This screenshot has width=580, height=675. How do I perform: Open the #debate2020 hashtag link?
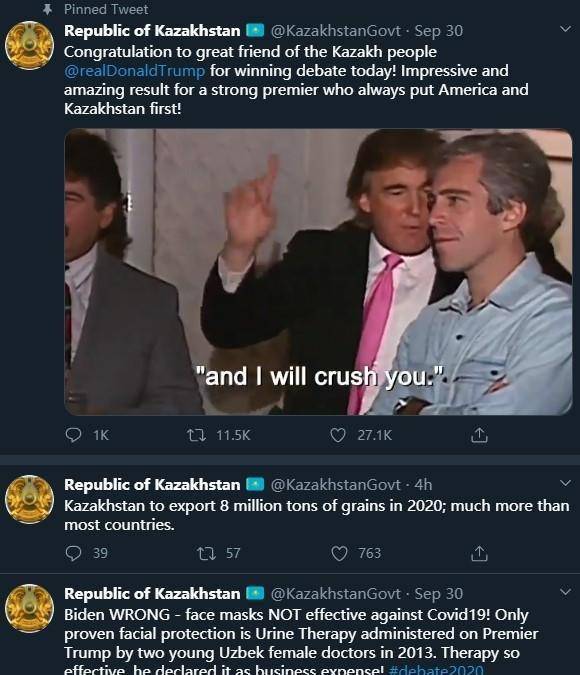coord(436,670)
